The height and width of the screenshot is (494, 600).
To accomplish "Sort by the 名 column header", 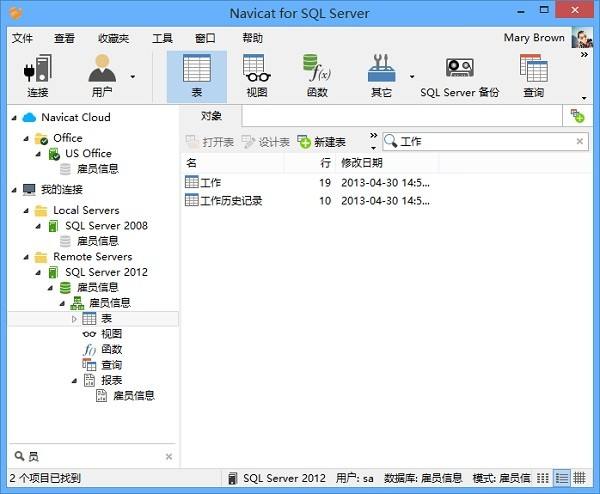I will [x=233, y=163].
